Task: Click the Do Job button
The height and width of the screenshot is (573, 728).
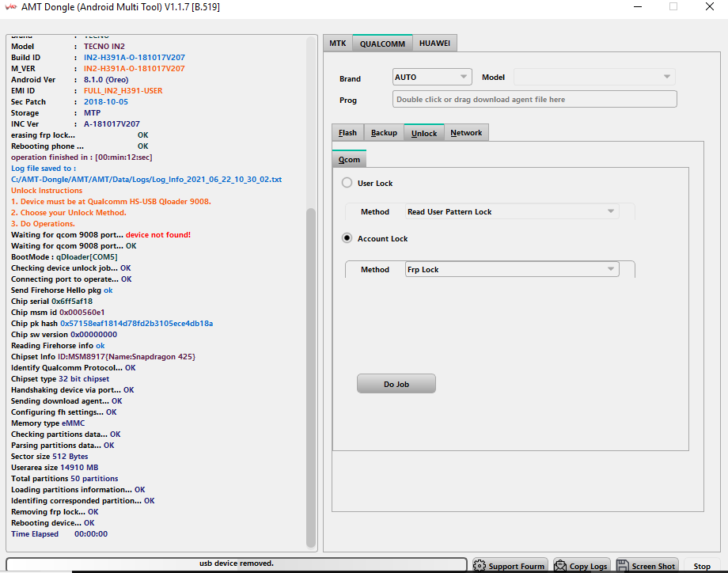Action: pos(396,384)
